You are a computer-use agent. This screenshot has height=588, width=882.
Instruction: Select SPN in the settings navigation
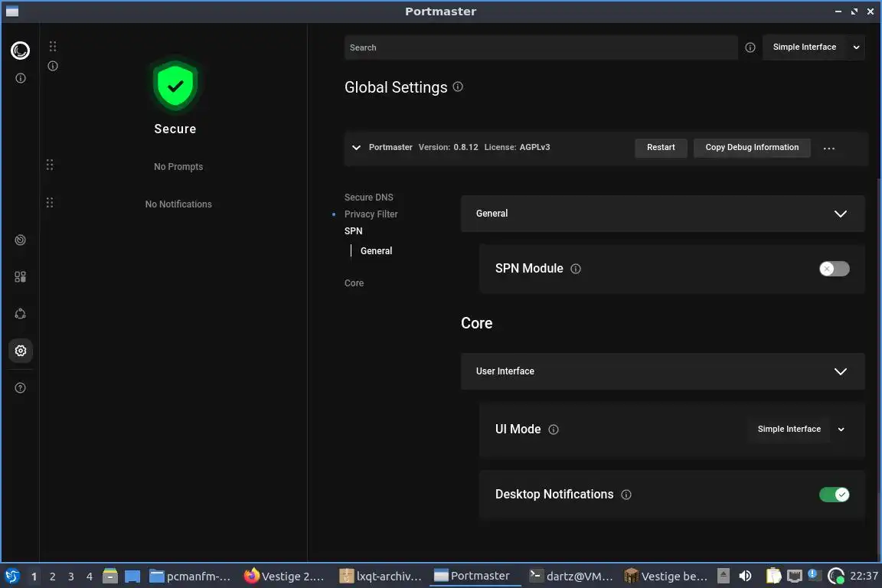[353, 231]
